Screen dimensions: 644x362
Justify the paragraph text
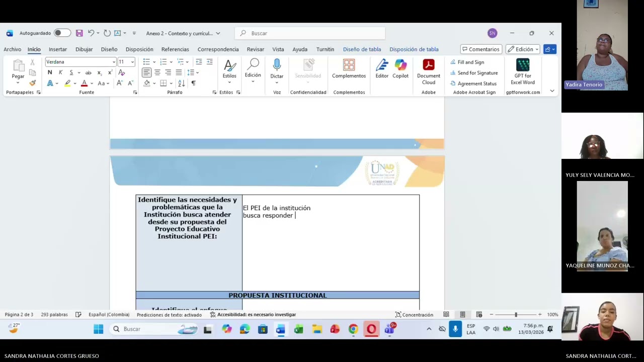(179, 73)
